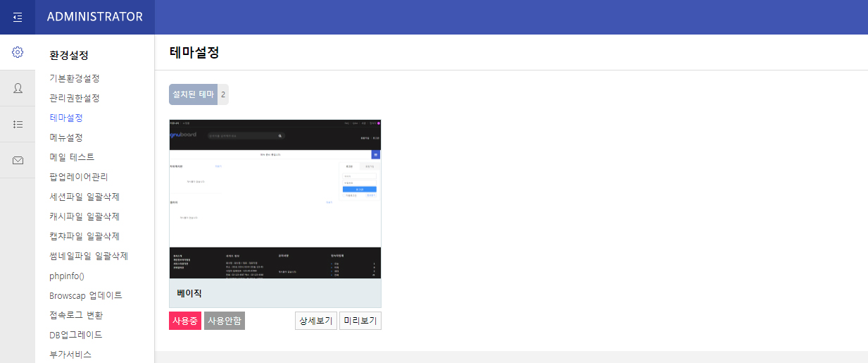
Task: Collapse the sidebar with the menu toggle icon
Action: 18,17
